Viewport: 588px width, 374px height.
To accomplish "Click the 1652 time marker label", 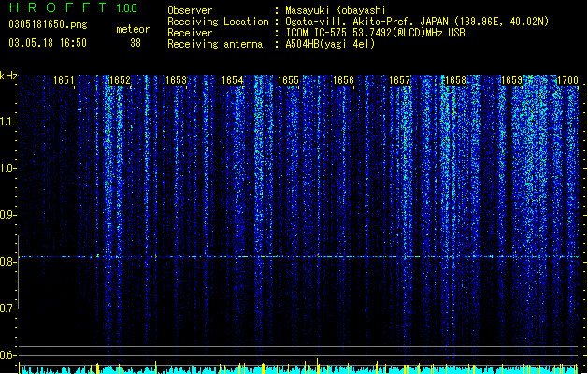I will (x=120, y=80).
